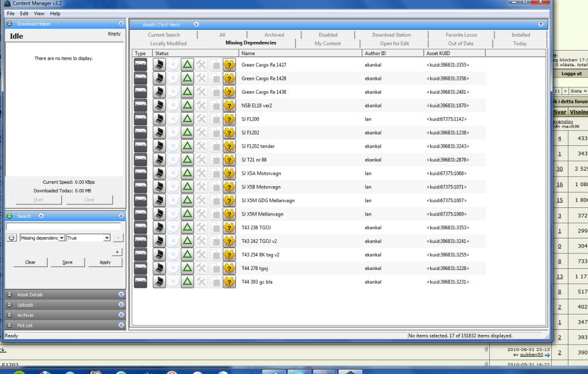Click the Save button in the Search panel
The height and width of the screenshot is (374, 588).
68,262
